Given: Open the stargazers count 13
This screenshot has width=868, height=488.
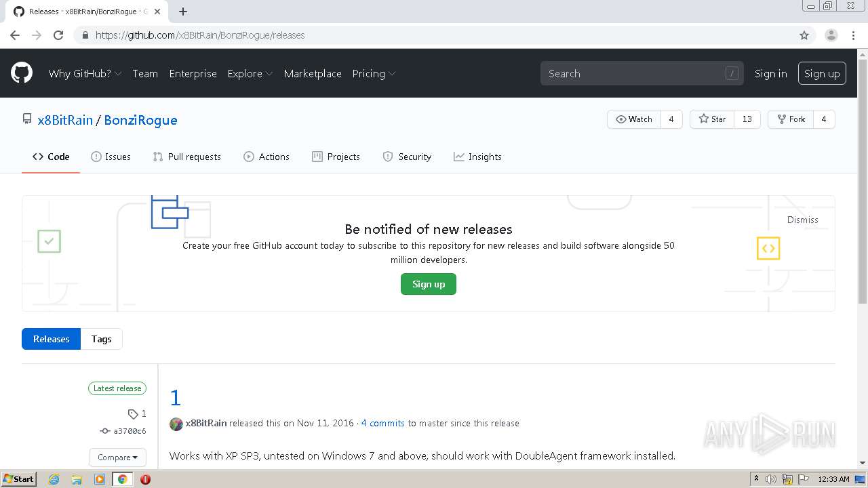Looking at the screenshot, I should [747, 119].
